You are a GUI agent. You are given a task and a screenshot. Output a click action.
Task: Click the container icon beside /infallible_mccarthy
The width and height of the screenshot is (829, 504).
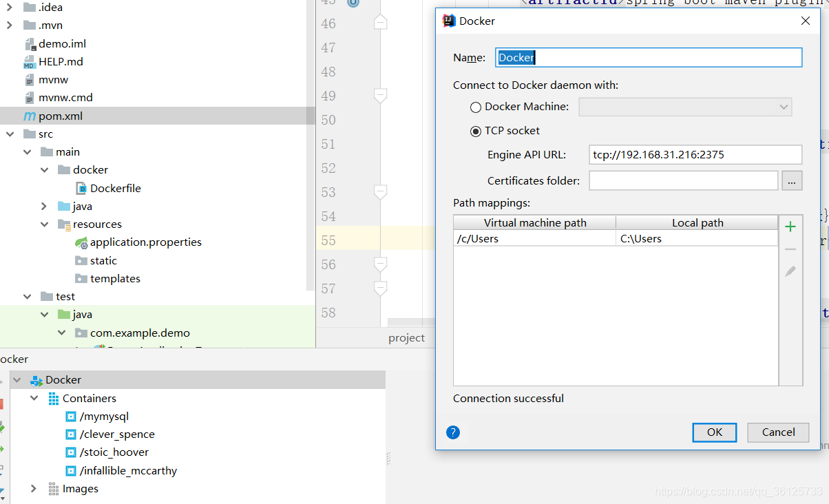click(70, 471)
